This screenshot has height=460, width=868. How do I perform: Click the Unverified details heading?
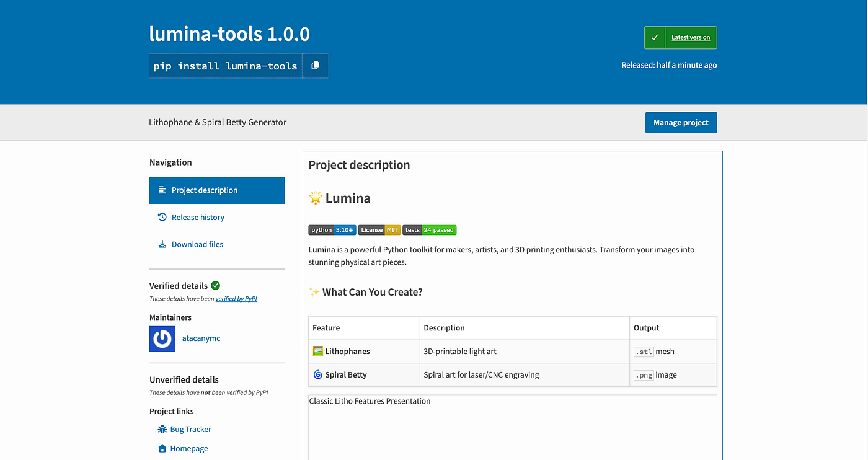point(184,379)
